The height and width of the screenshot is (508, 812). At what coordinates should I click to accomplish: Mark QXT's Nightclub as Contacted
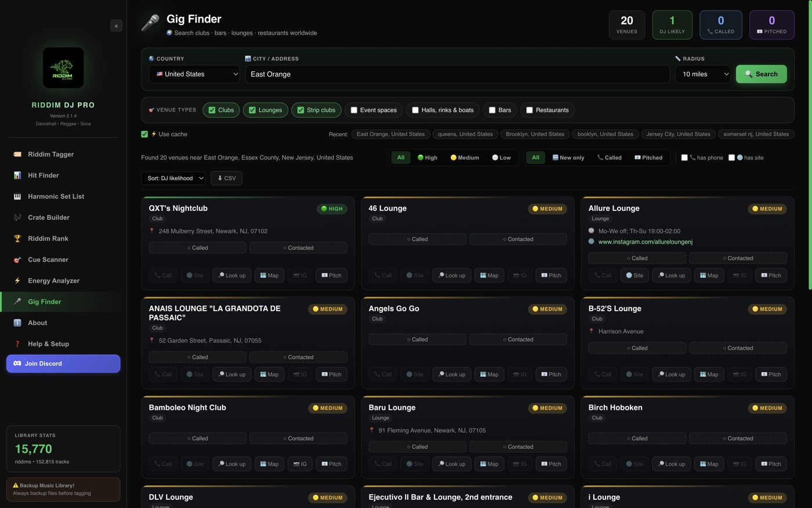(x=298, y=248)
